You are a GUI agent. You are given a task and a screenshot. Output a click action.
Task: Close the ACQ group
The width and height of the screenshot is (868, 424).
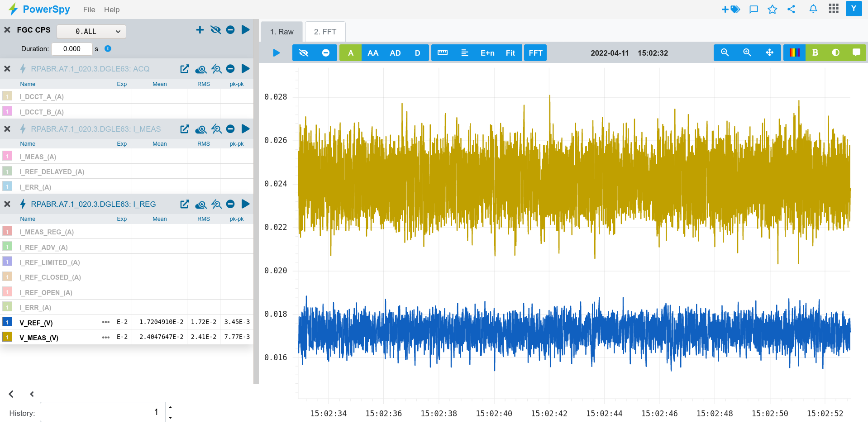tap(7, 69)
